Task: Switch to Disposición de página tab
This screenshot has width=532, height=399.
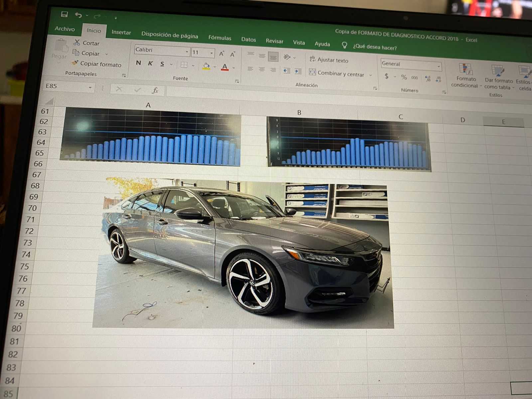Action: (x=170, y=35)
